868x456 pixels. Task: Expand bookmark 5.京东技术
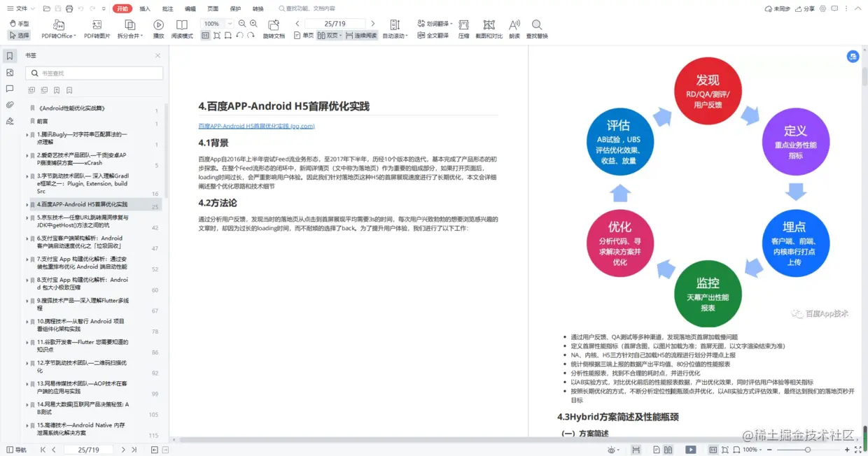click(27, 218)
